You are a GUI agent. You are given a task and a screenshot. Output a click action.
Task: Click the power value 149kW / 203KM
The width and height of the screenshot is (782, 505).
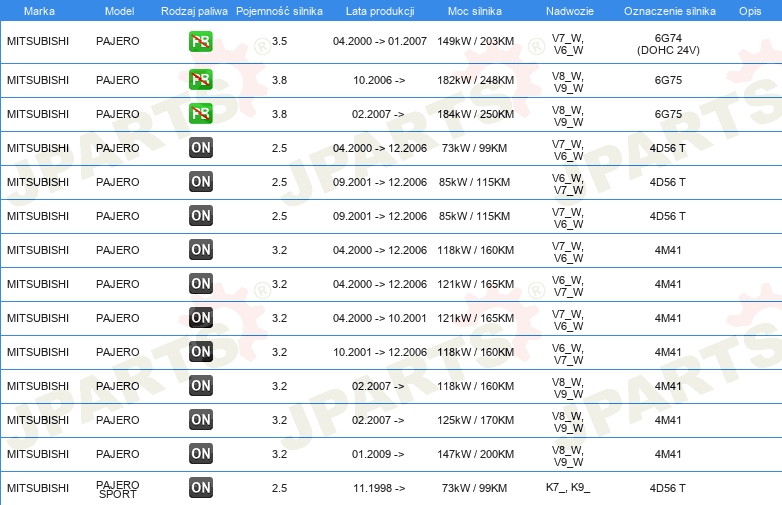[x=475, y=41]
